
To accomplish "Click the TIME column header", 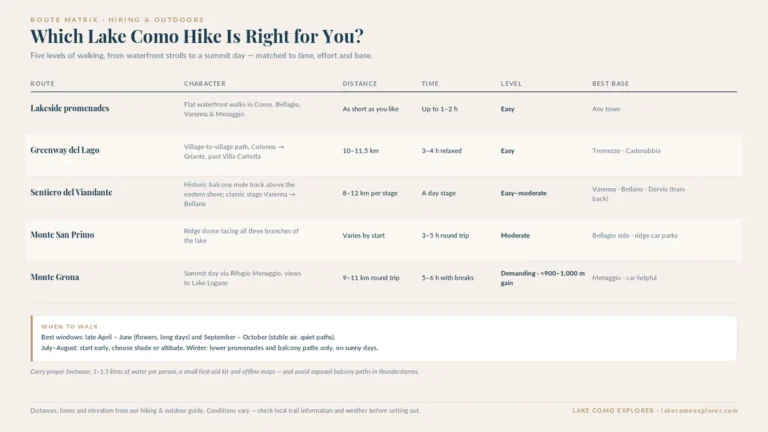I will pos(430,84).
